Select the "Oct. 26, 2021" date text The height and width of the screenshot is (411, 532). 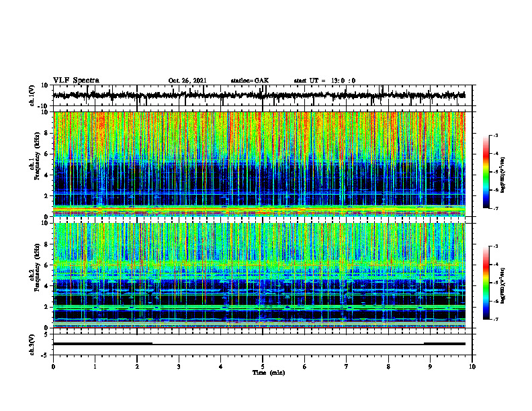click(x=187, y=81)
